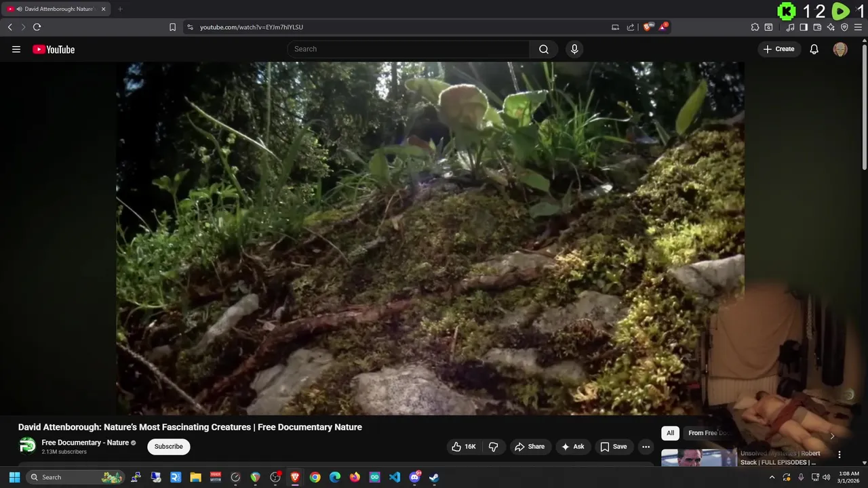Select the David Attenborough: Nature browser tab
The height and width of the screenshot is (488, 868).
tap(56, 9)
